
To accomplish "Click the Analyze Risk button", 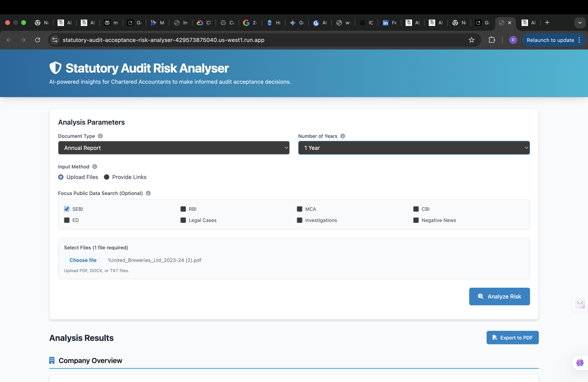I will click(499, 296).
